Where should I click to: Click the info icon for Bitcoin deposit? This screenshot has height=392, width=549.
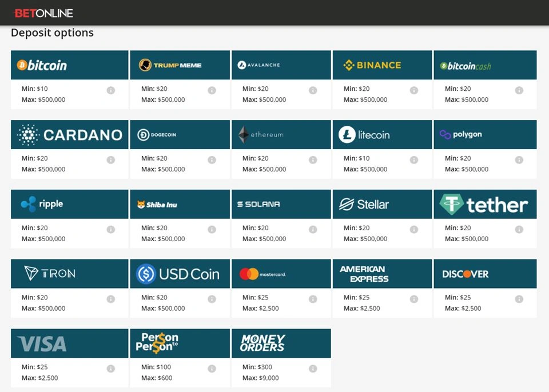pos(110,90)
